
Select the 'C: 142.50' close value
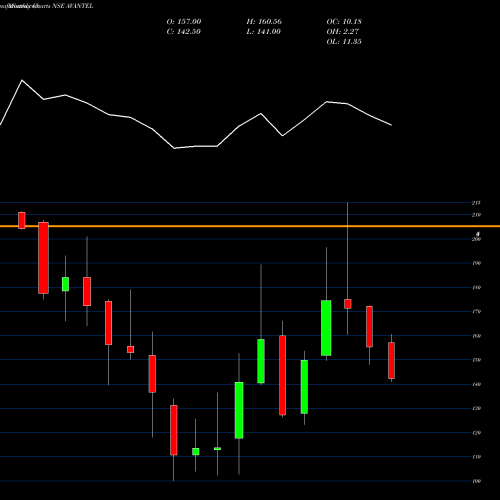(x=183, y=32)
